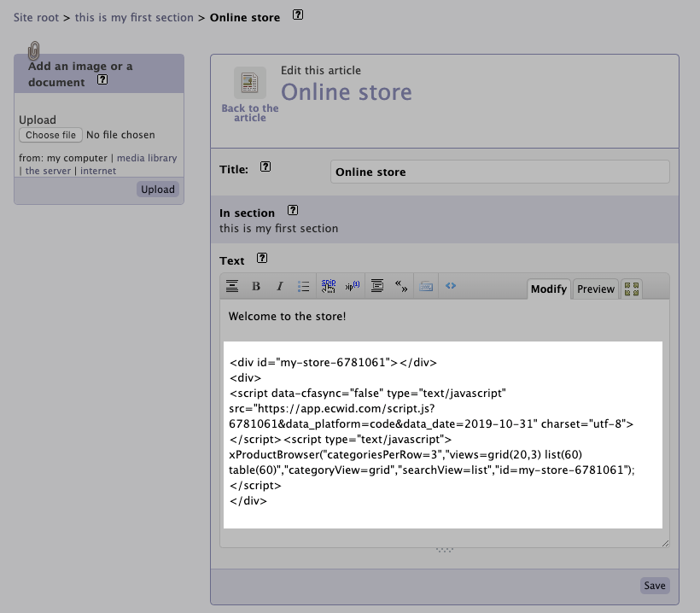Click the Choose file button
This screenshot has width=700, height=613.
50,135
